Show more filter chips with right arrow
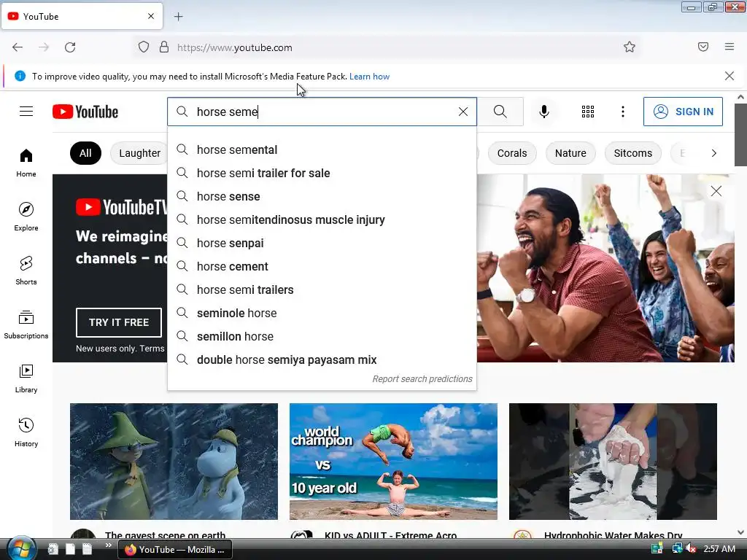The image size is (747, 560). 713,153
